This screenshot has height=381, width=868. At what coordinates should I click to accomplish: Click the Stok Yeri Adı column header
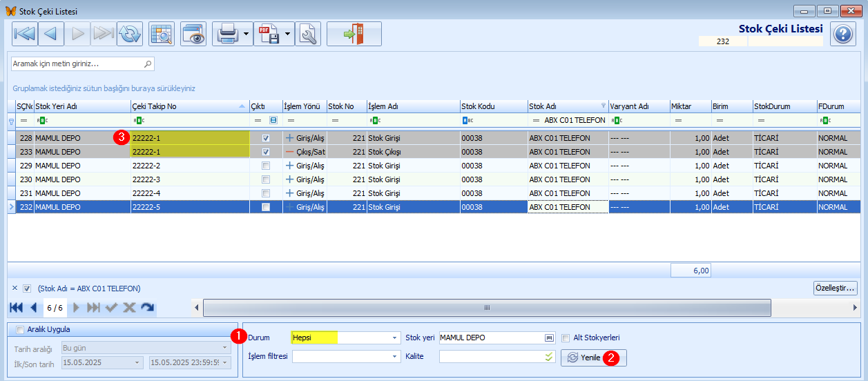click(81, 106)
